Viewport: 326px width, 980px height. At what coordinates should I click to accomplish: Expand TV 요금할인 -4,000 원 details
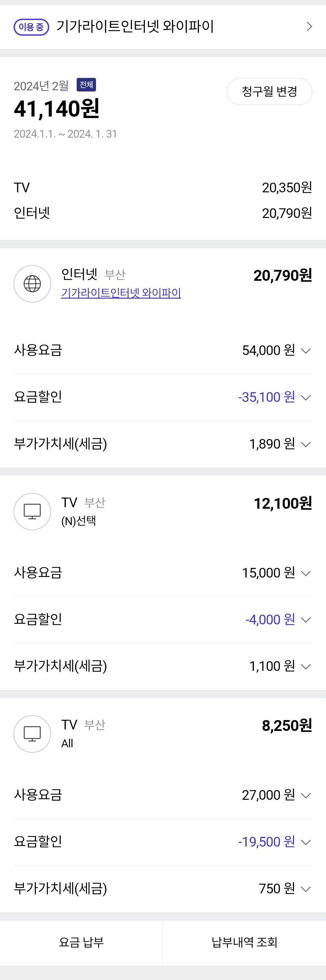[x=306, y=620]
